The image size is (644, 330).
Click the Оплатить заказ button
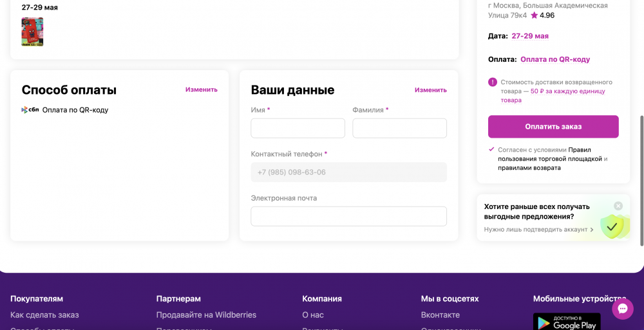(553, 127)
